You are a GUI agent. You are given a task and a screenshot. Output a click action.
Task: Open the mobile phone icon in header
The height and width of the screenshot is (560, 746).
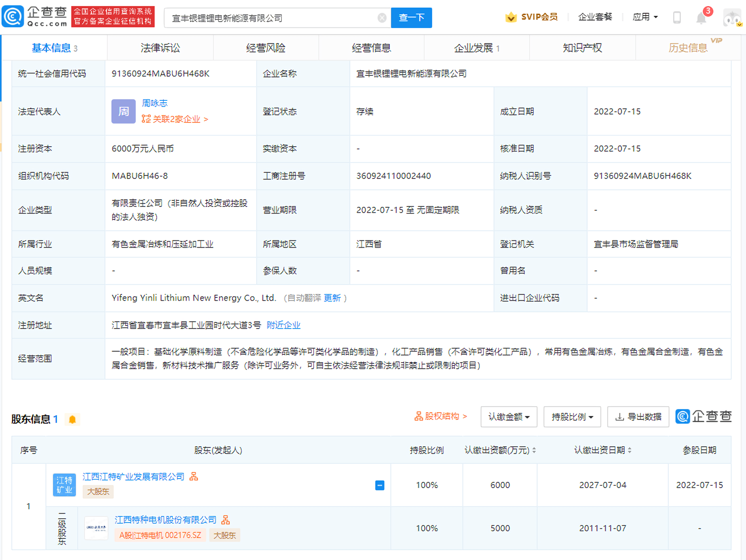pyautogui.click(x=677, y=18)
